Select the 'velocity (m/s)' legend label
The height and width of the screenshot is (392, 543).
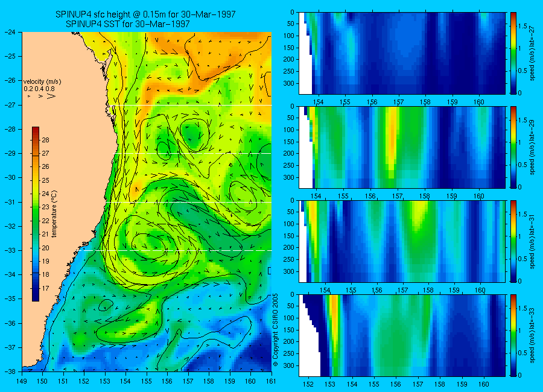click(x=42, y=82)
